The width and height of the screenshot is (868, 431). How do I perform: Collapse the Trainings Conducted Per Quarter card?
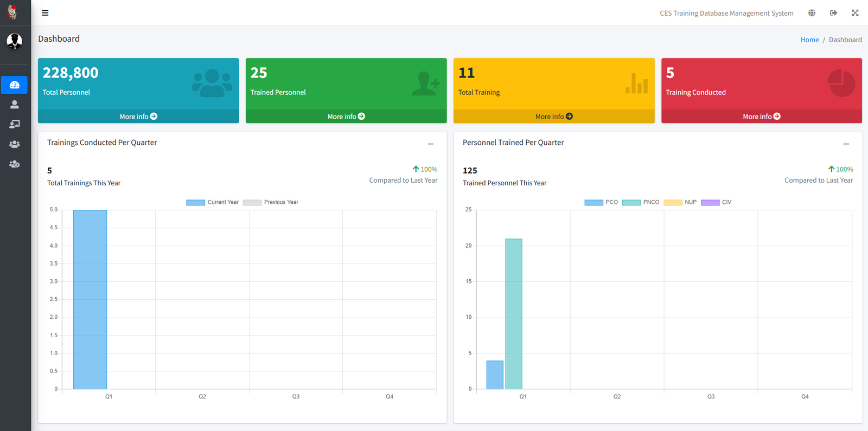[430, 144]
